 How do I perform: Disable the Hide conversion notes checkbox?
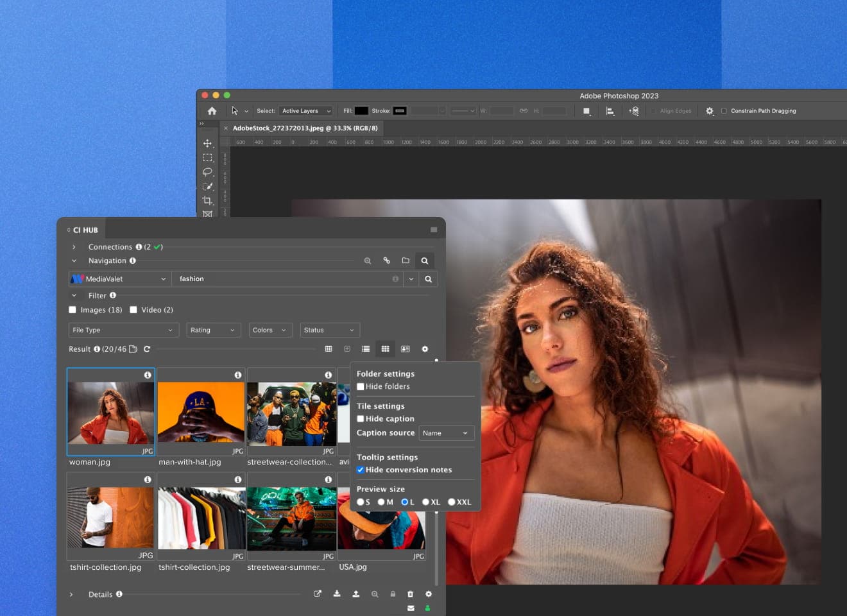(x=361, y=470)
